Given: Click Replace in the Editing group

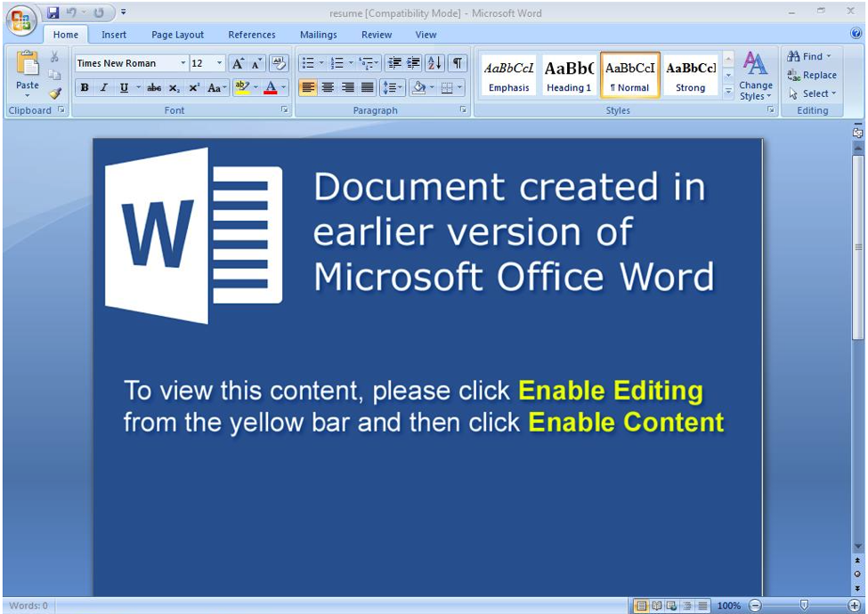Looking at the screenshot, I should pyautogui.click(x=812, y=75).
